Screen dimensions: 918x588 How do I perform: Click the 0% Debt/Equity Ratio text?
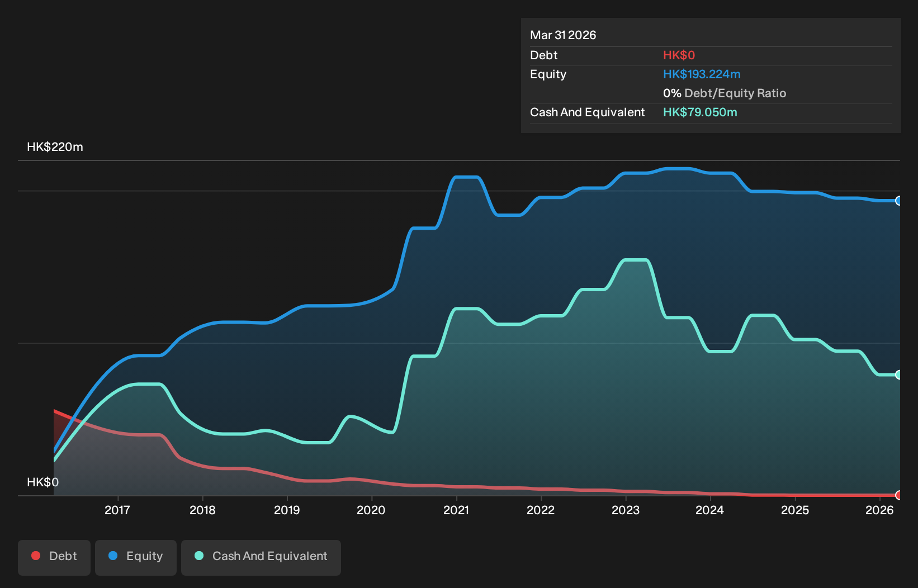coord(725,93)
